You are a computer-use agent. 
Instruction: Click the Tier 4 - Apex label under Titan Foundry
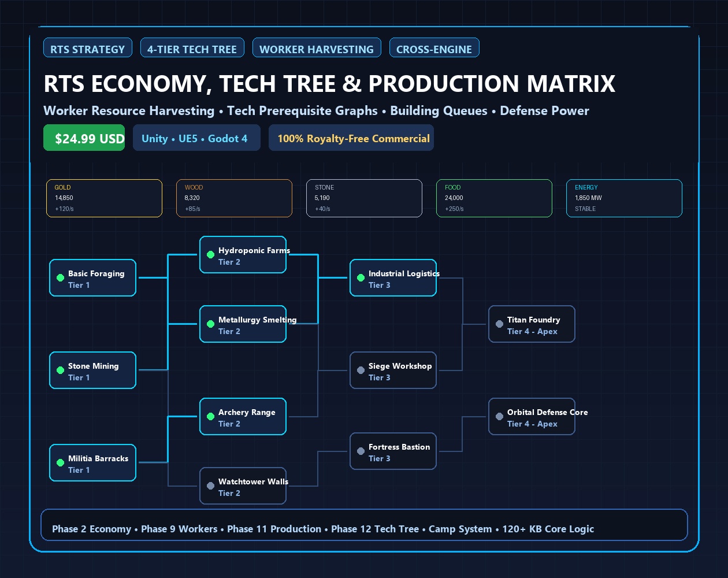(532, 331)
